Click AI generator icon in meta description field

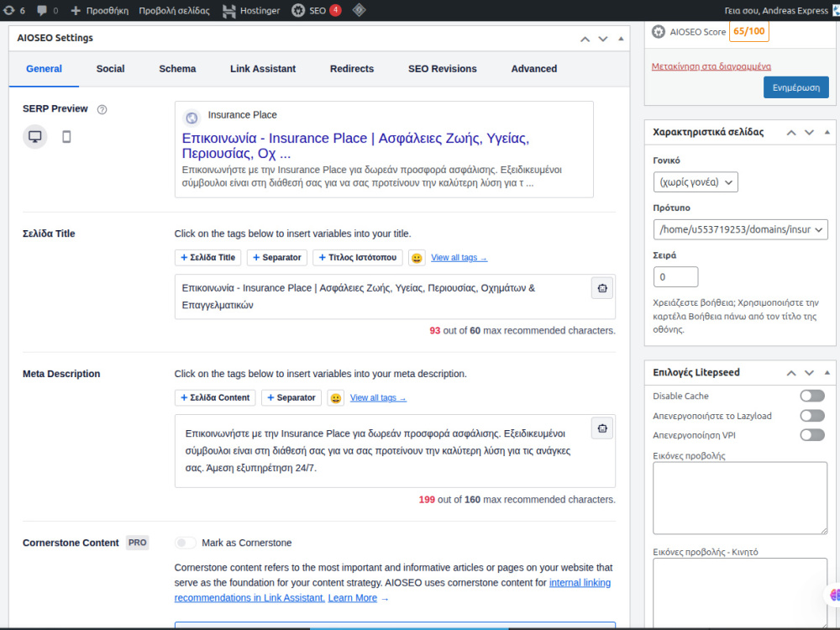[x=602, y=428]
